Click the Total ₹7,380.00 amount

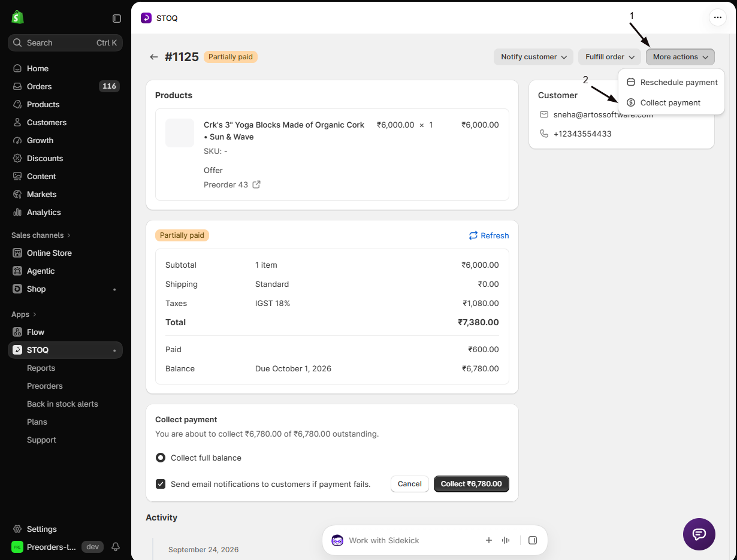(478, 322)
